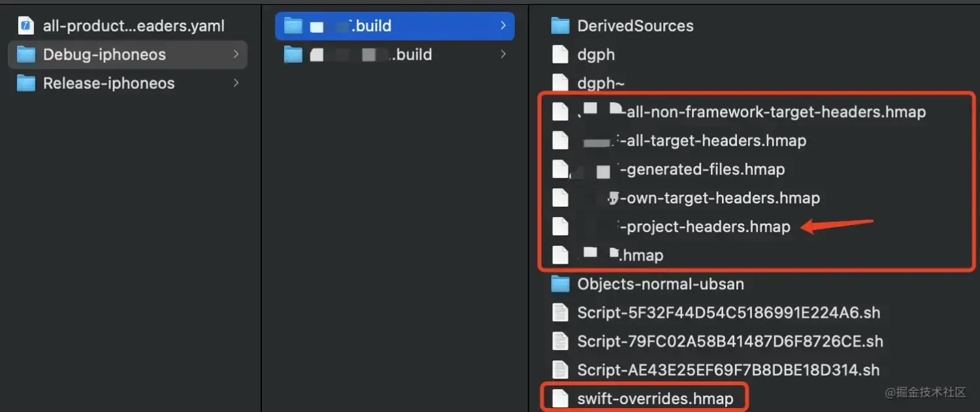Select Script-AE43E25EF69F7B8DBE18D314.sh

[x=728, y=369]
